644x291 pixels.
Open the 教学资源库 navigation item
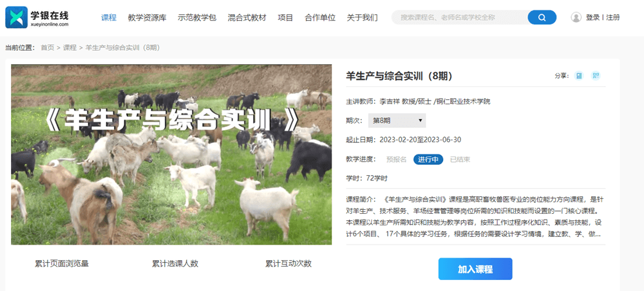coord(147,17)
